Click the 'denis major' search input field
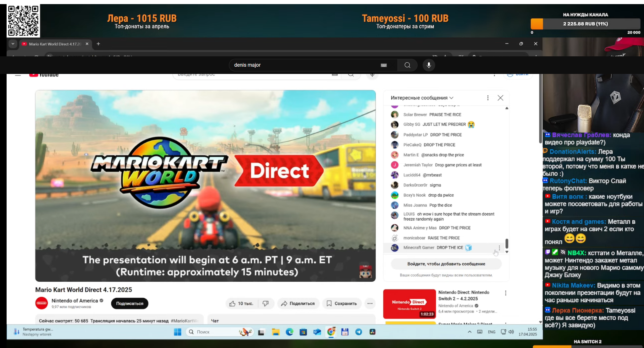Screen dimensions: 644x348 (x=302, y=65)
